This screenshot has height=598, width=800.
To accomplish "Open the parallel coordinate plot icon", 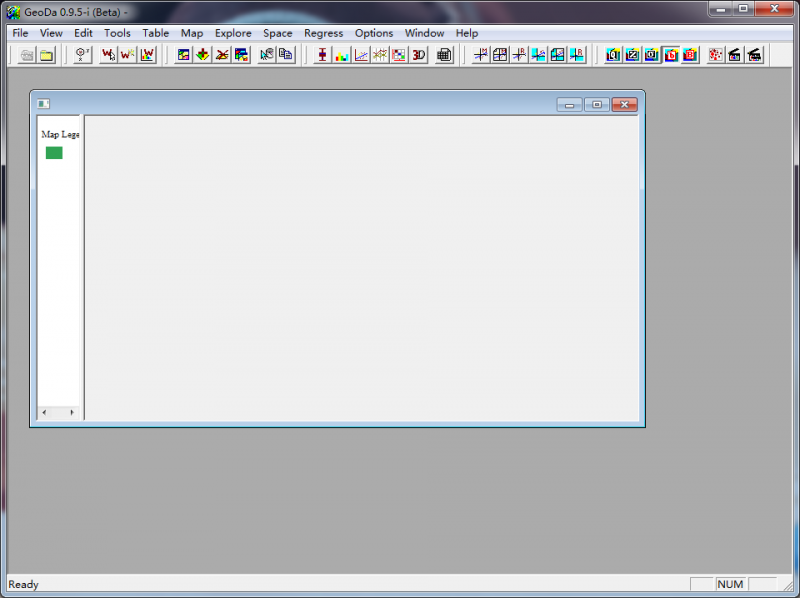I will point(380,55).
